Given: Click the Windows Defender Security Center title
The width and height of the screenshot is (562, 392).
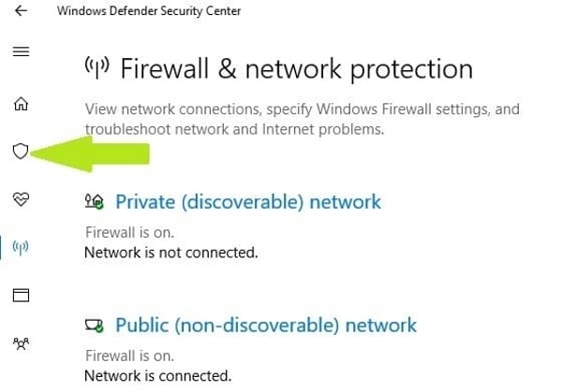Looking at the screenshot, I should click(149, 11).
